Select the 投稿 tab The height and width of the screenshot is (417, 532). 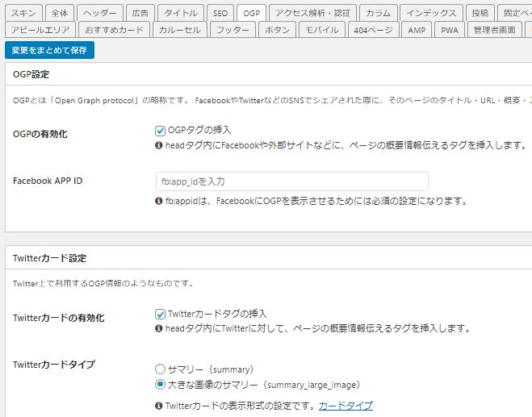tap(480, 13)
